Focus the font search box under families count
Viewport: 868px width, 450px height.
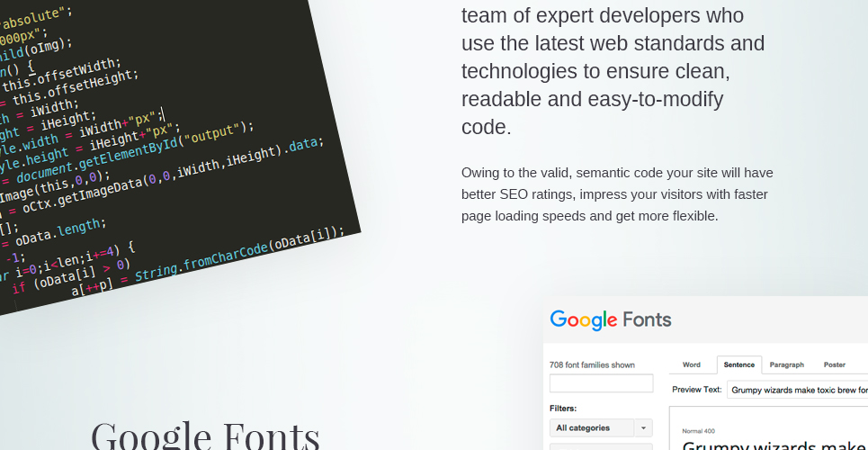(x=601, y=382)
